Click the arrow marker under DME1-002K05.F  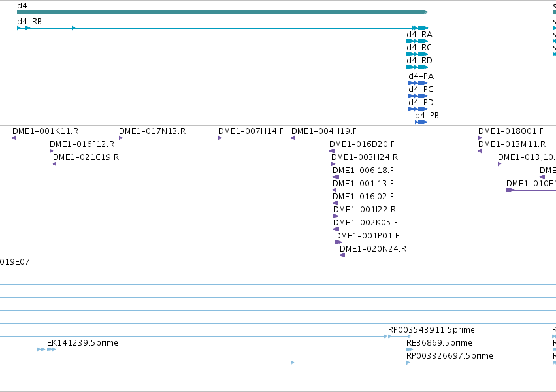point(336,230)
